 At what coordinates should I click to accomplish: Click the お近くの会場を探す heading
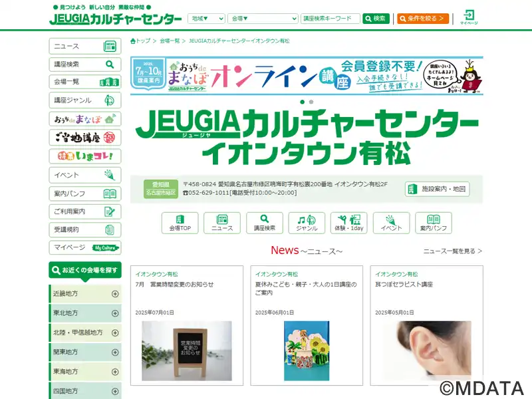(x=85, y=271)
